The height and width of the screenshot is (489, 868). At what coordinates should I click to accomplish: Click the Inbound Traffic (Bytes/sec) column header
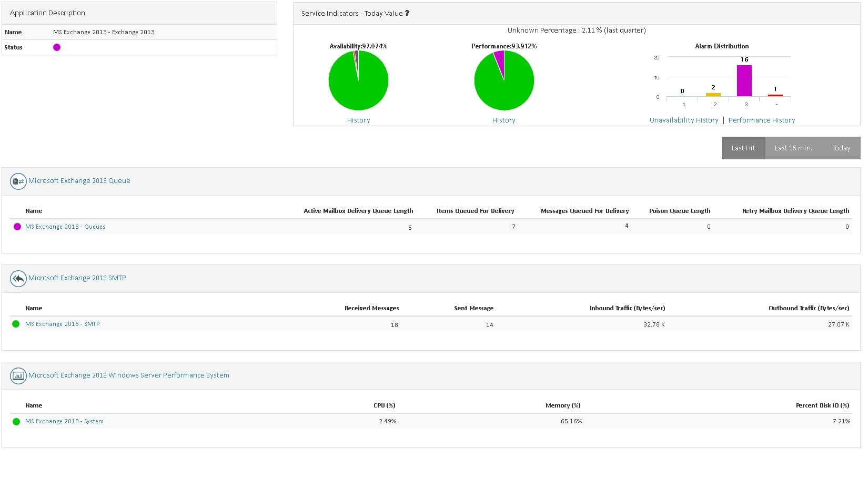tap(628, 308)
